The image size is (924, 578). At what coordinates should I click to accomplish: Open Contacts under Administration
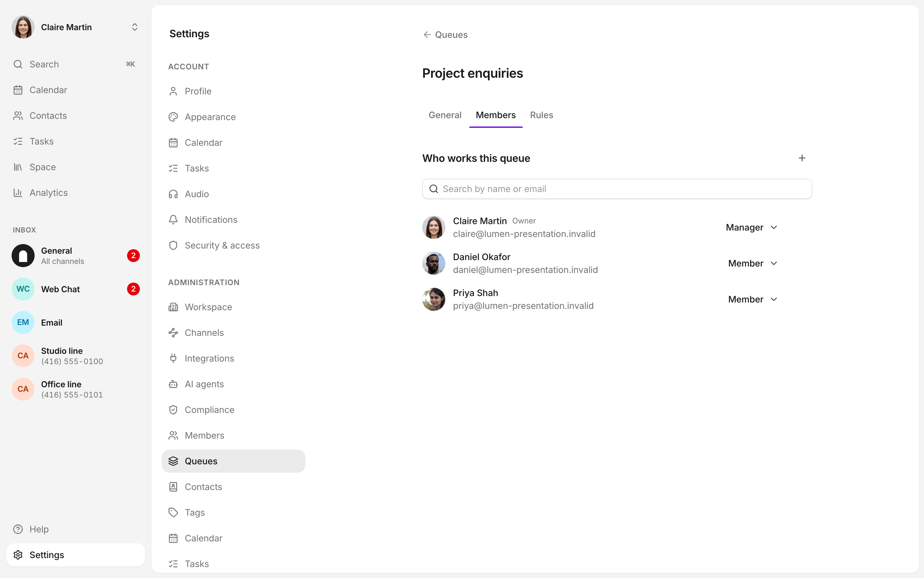click(x=233, y=486)
